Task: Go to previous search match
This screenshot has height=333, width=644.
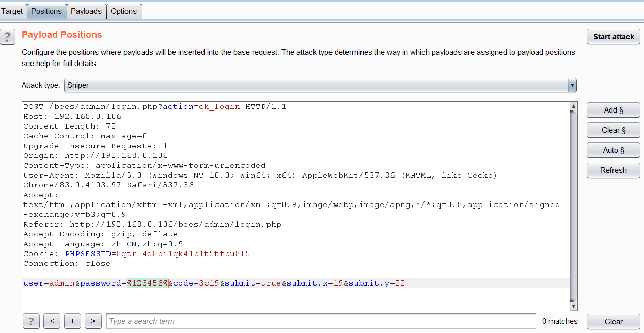Action: (52, 321)
